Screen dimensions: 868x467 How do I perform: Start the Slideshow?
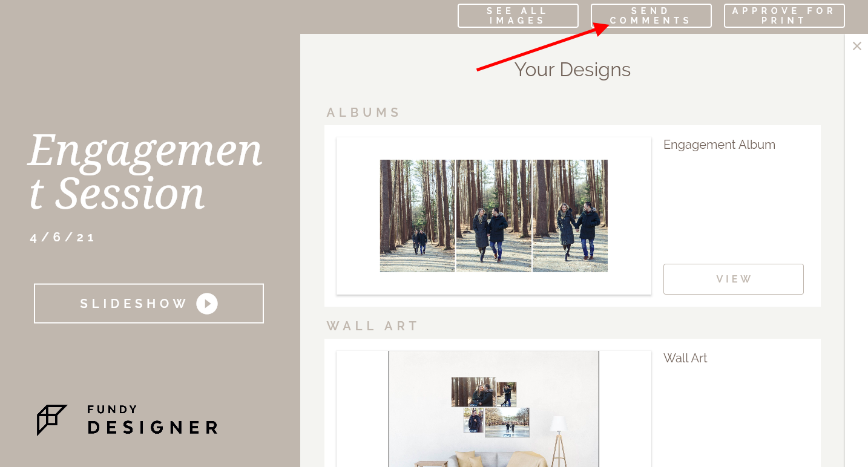[x=149, y=304]
